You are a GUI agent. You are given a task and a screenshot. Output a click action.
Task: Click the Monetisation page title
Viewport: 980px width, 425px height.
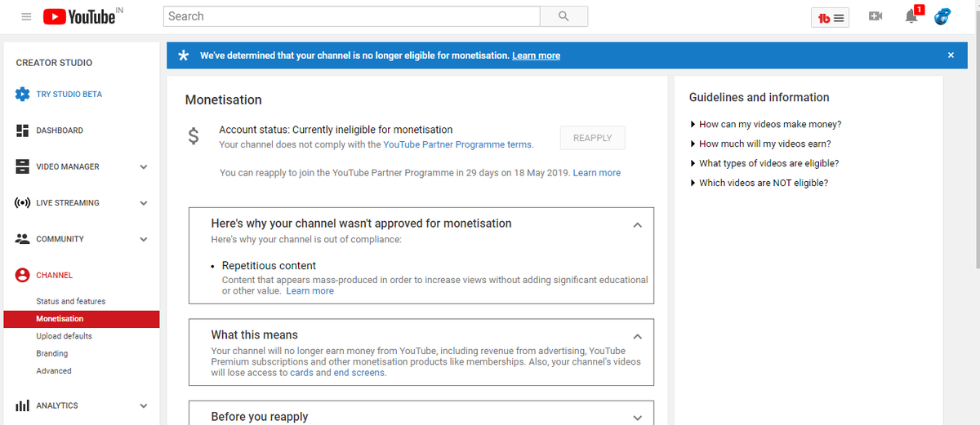pyautogui.click(x=224, y=100)
